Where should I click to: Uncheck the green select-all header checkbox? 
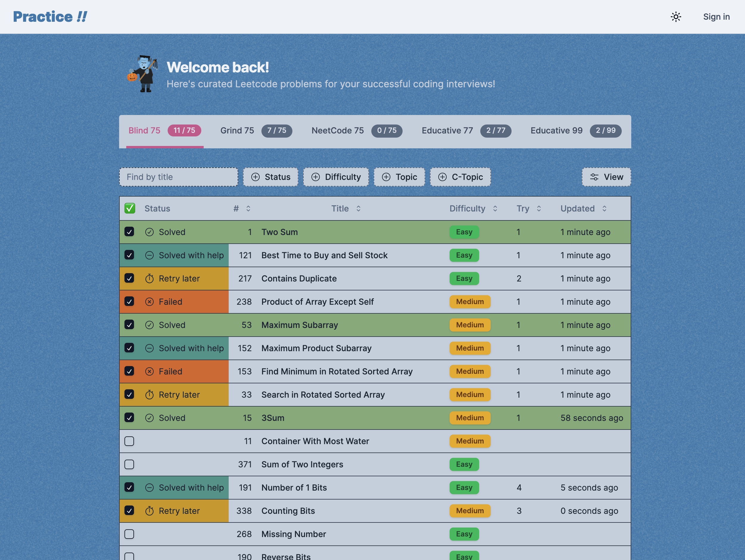(130, 209)
